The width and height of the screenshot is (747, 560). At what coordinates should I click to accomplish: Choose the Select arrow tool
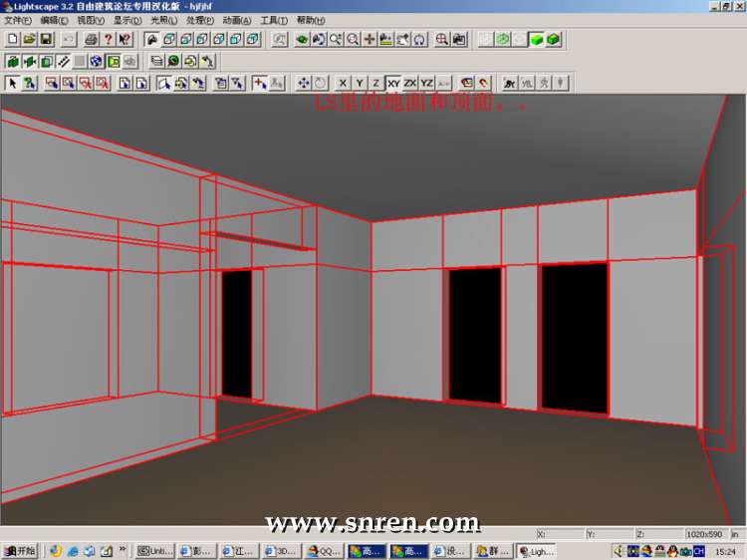click(x=13, y=83)
